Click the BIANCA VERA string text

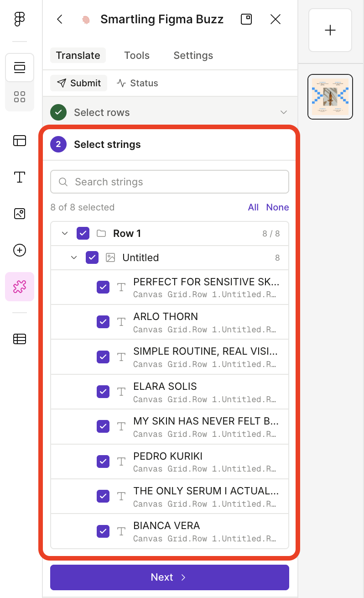[166, 525]
